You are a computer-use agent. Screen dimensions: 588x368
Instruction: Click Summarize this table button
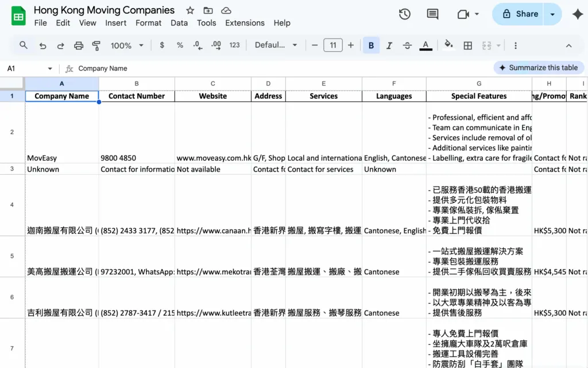click(537, 68)
